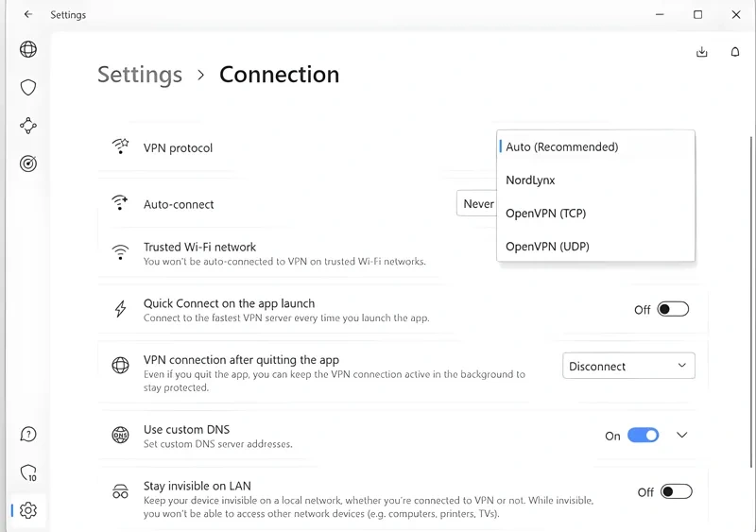Click the custom DNS globe icon

pos(120,435)
